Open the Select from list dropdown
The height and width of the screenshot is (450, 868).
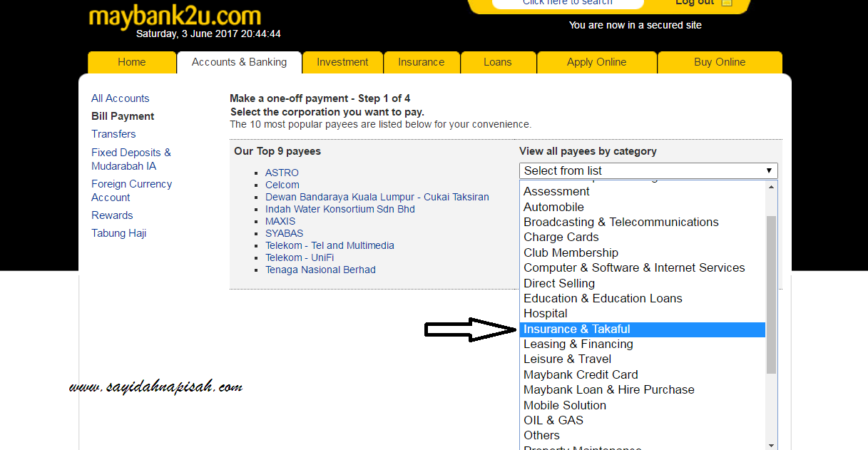pyautogui.click(x=648, y=170)
